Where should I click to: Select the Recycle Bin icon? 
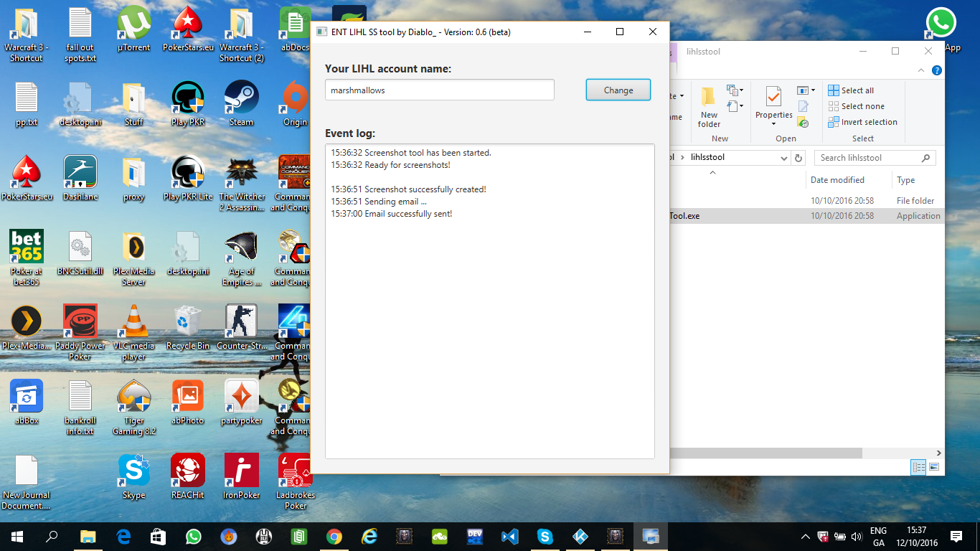[x=188, y=327]
